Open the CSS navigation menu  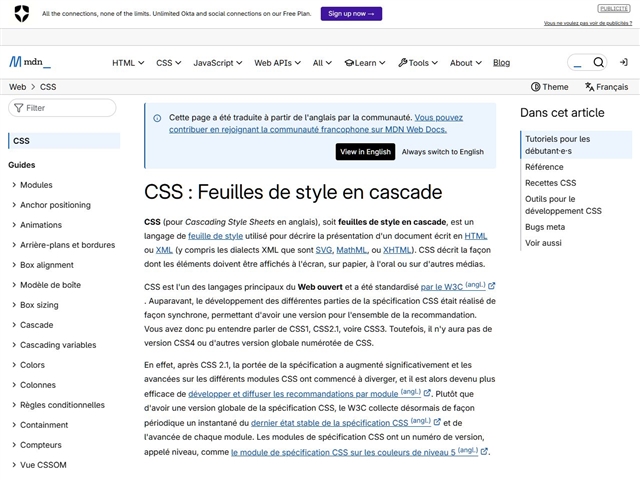tap(168, 63)
